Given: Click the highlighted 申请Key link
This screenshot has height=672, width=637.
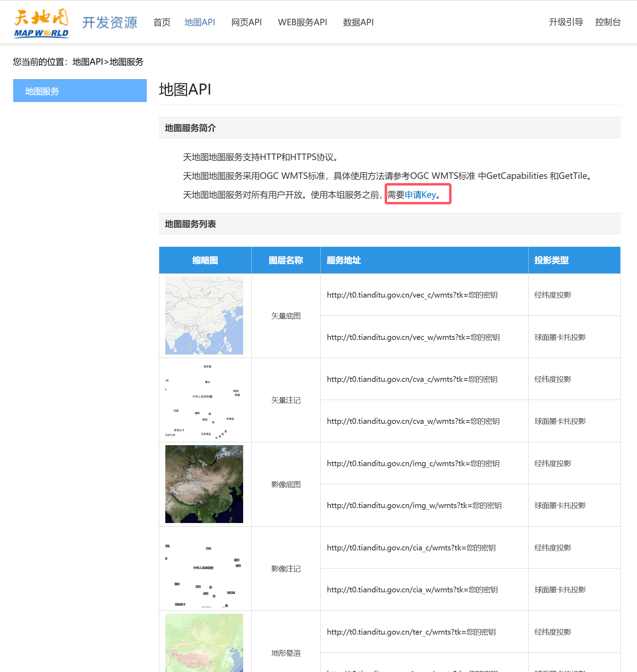Looking at the screenshot, I should [x=421, y=194].
